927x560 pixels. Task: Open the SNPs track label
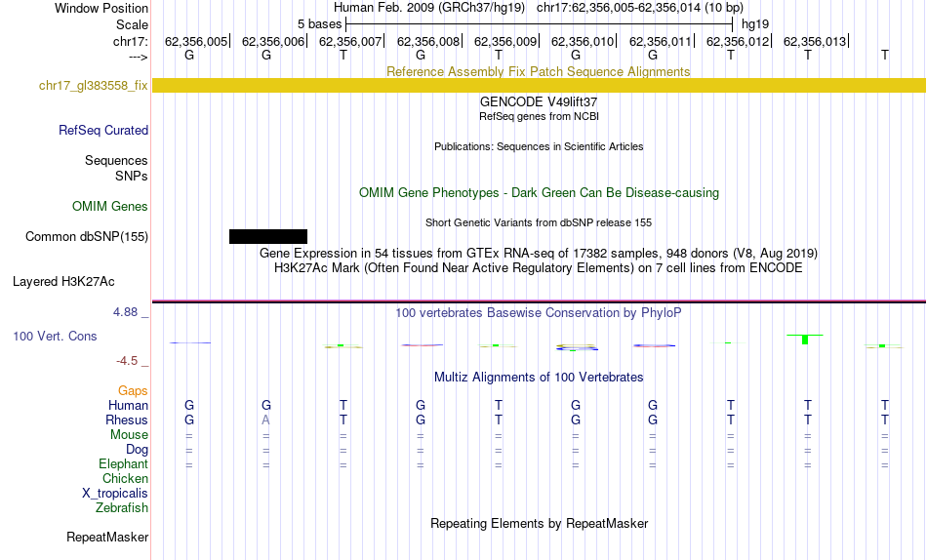pos(132,176)
